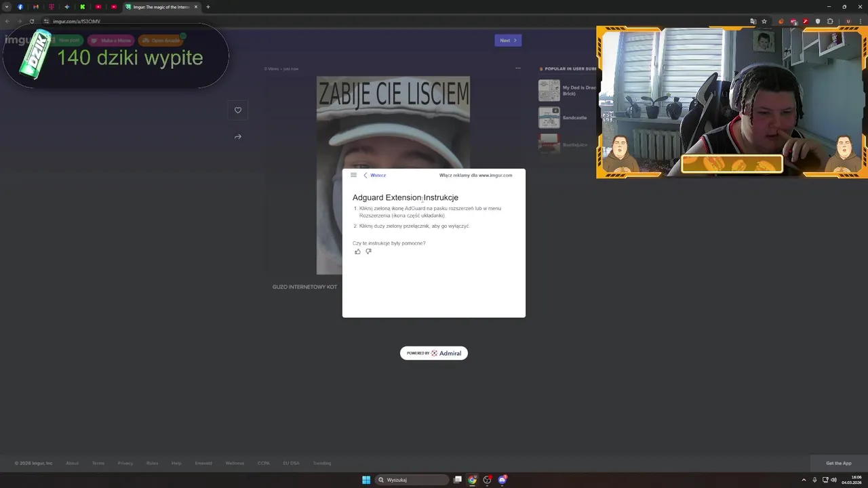Open the tab search dropdown

coord(7,7)
